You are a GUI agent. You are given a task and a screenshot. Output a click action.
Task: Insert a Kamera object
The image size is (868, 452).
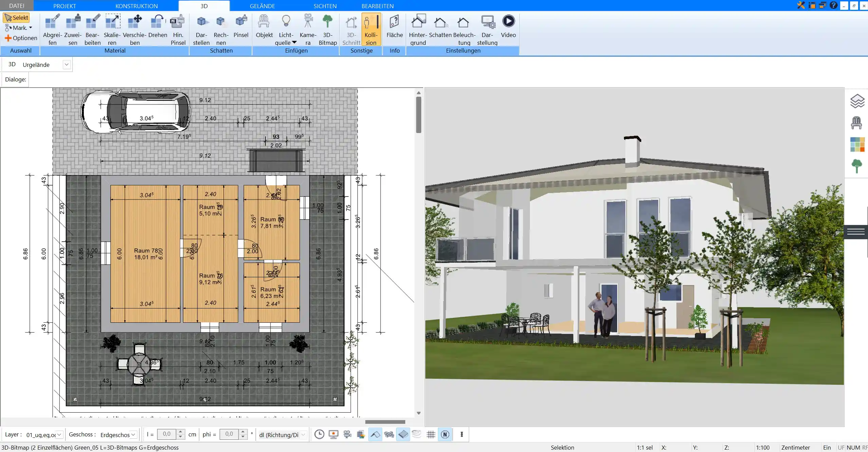308,30
